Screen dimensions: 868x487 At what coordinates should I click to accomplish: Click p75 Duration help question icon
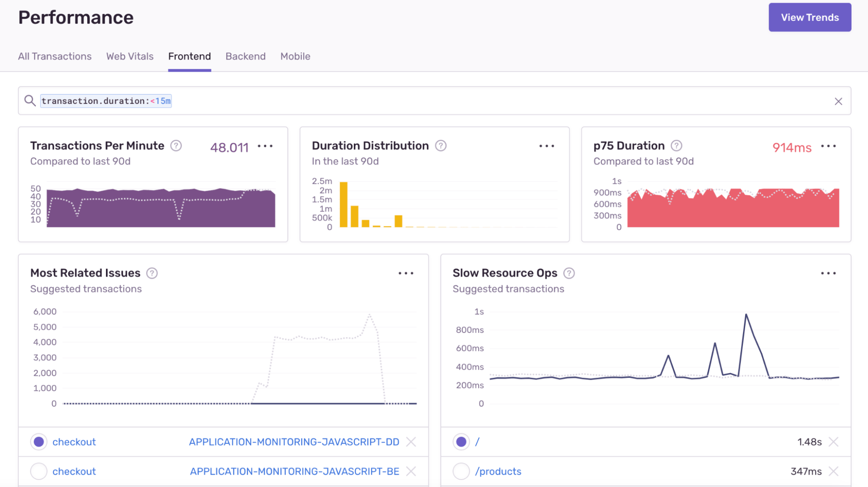pos(676,146)
